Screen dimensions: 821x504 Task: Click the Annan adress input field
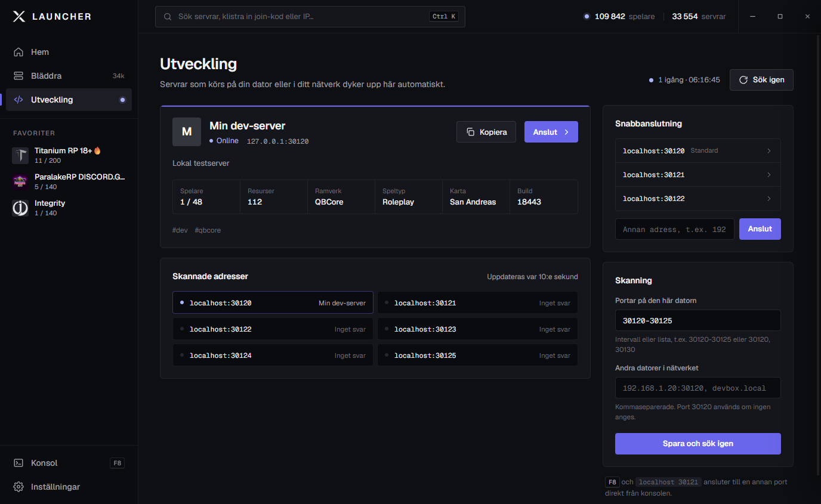675,229
